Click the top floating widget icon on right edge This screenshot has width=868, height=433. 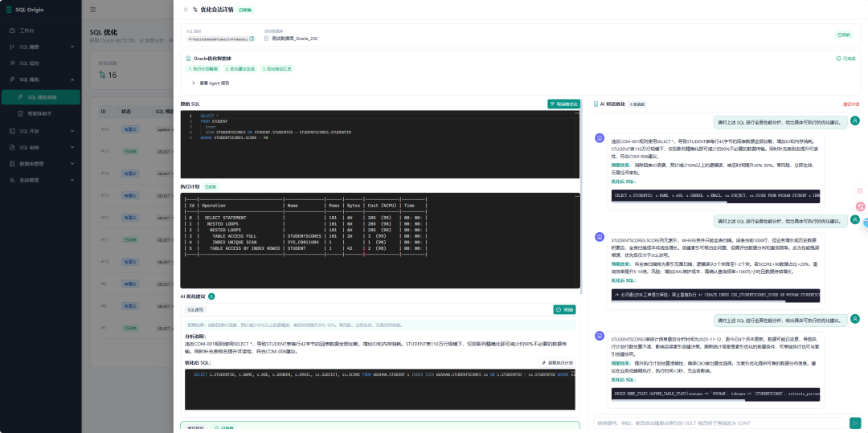tap(860, 191)
